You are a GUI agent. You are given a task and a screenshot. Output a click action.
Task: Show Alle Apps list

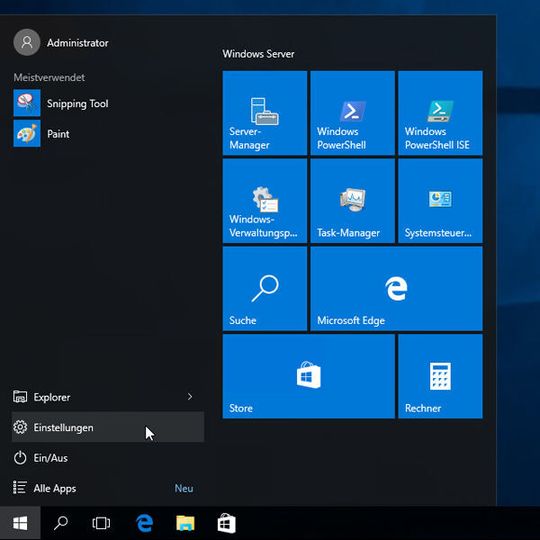point(108,488)
